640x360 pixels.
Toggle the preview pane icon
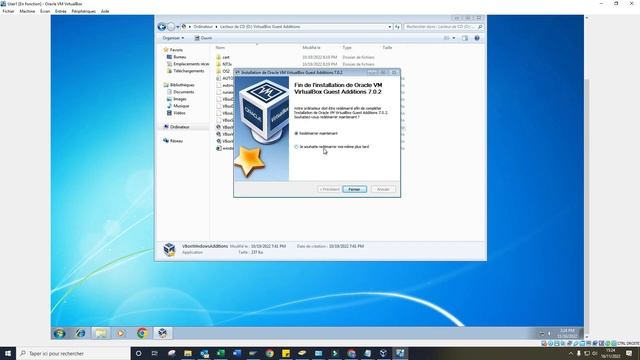[x=465, y=38]
